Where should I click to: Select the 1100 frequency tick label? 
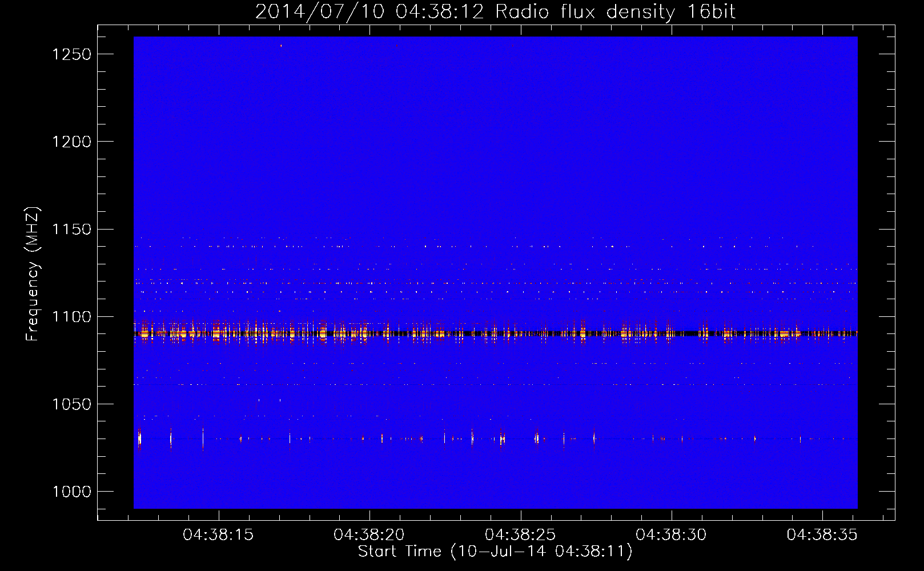71,317
